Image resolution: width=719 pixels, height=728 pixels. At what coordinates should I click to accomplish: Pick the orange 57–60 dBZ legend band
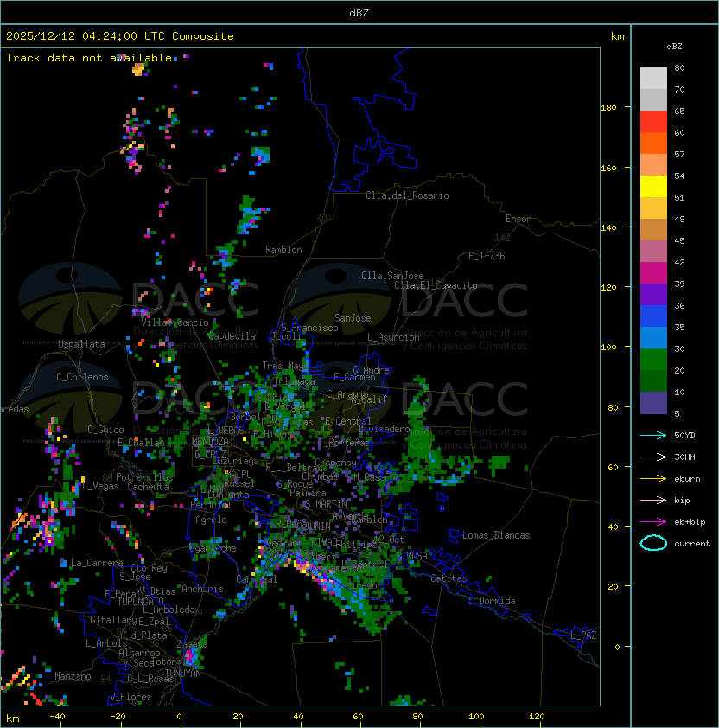tap(653, 143)
